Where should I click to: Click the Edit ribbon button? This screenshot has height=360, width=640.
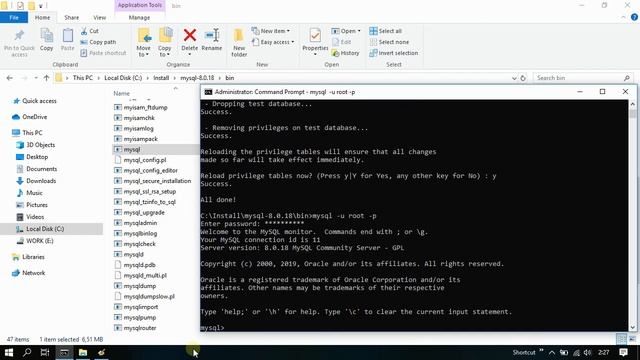(342, 42)
